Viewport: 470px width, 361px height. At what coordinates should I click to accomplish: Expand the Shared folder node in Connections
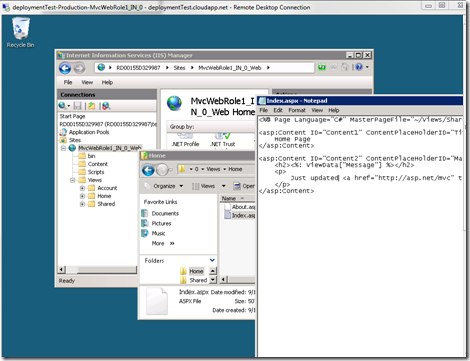point(82,204)
